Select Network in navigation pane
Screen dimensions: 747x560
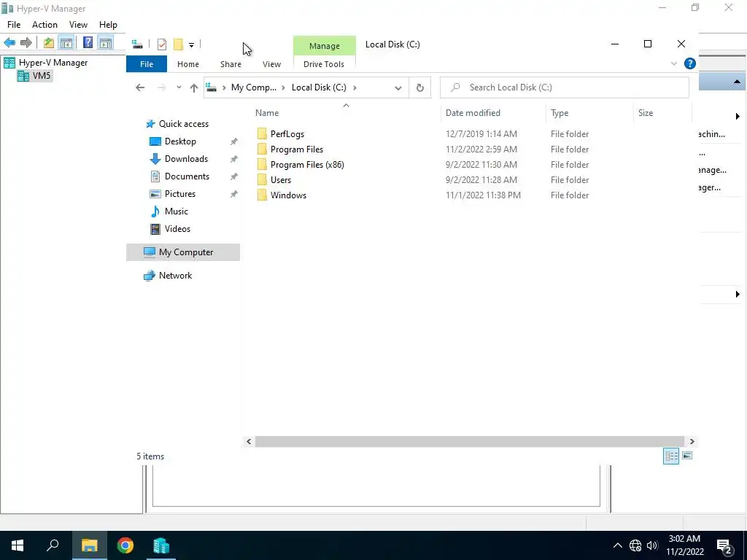175,276
